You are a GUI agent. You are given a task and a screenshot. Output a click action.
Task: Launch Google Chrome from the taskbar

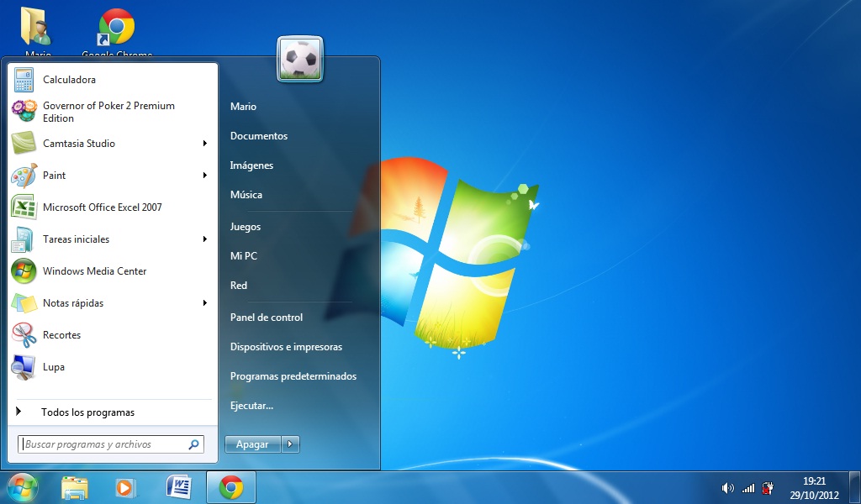pos(230,487)
